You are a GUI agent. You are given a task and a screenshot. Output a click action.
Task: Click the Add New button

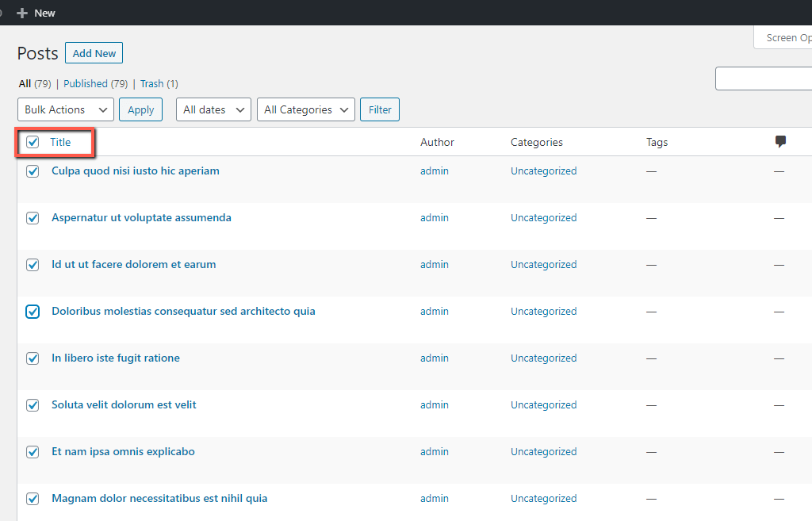click(x=94, y=53)
